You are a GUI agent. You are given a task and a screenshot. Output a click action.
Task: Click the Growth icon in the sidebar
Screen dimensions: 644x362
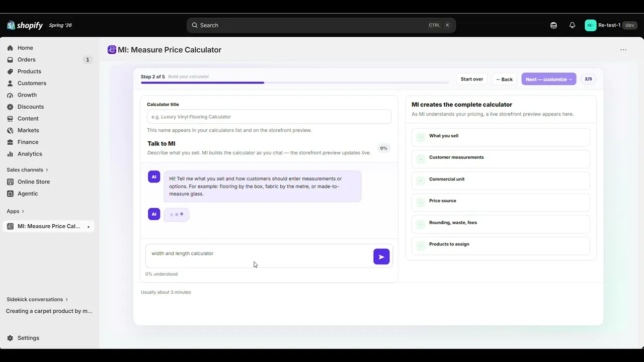point(10,95)
